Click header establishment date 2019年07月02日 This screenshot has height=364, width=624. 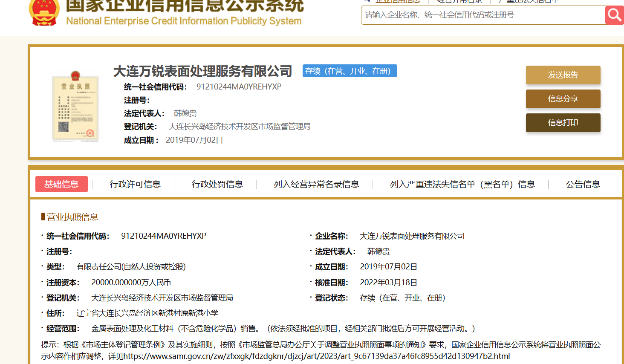coord(194,140)
